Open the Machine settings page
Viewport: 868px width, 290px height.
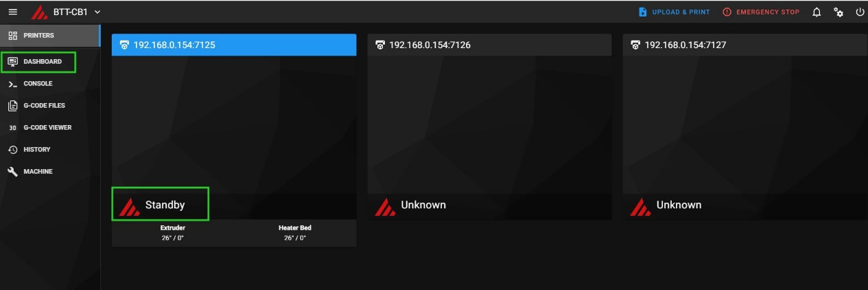click(38, 172)
